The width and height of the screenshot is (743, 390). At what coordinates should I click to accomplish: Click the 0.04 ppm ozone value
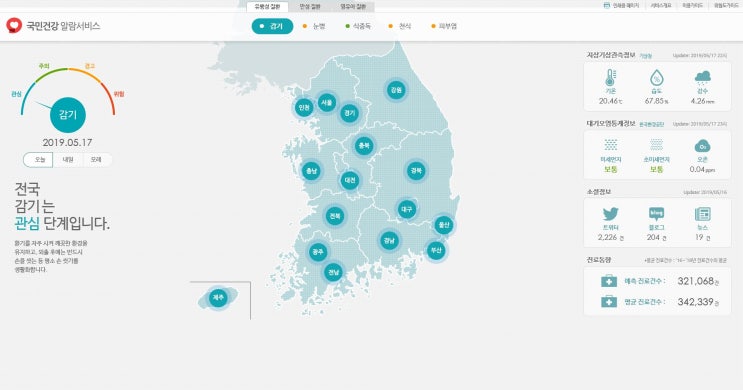tap(702, 169)
